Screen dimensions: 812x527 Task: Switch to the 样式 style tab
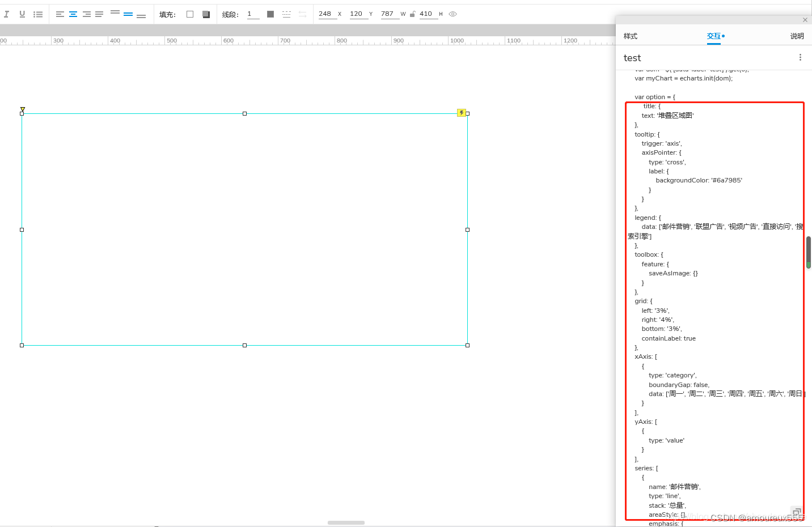[630, 36]
